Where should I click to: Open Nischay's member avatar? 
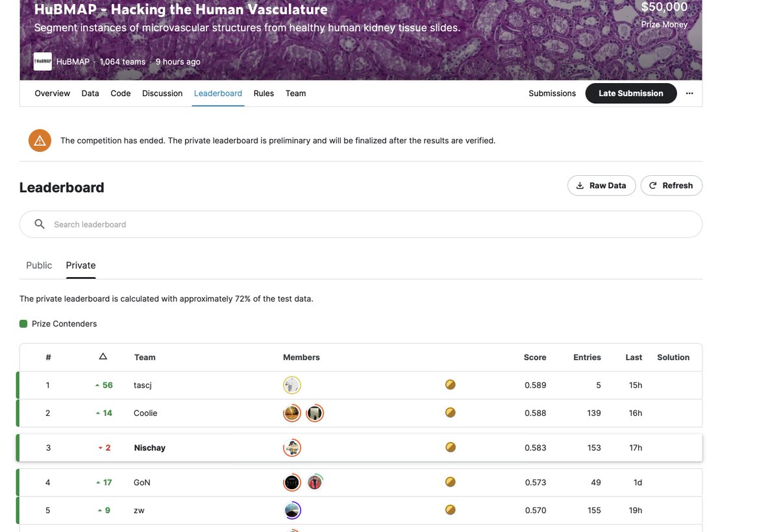click(x=292, y=448)
